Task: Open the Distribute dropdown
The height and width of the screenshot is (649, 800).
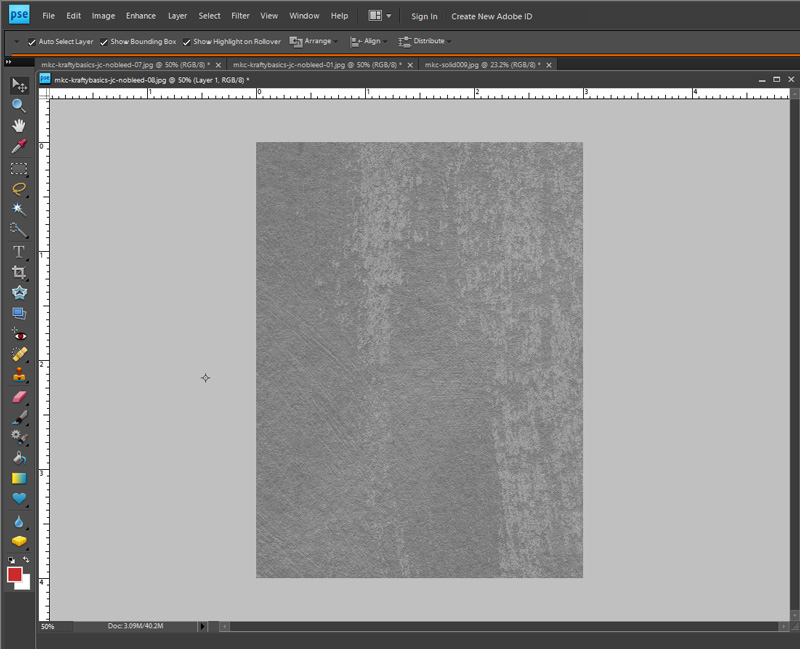Action: coord(424,41)
